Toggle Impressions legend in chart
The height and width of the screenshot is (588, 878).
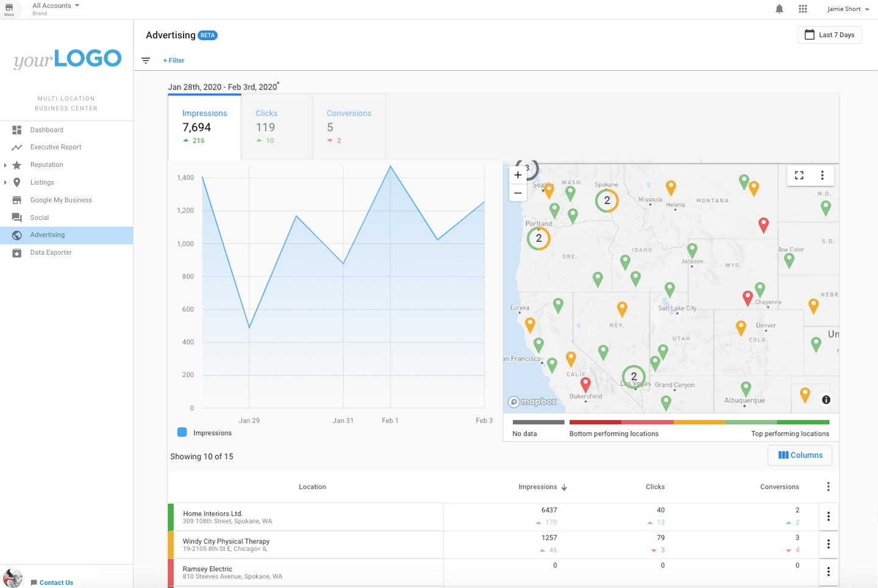[182, 433]
